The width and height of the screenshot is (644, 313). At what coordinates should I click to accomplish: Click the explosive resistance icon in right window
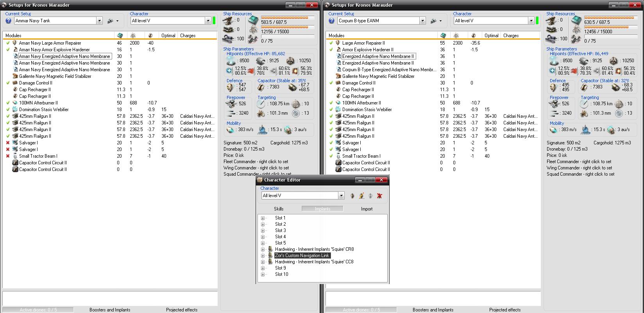[618, 71]
